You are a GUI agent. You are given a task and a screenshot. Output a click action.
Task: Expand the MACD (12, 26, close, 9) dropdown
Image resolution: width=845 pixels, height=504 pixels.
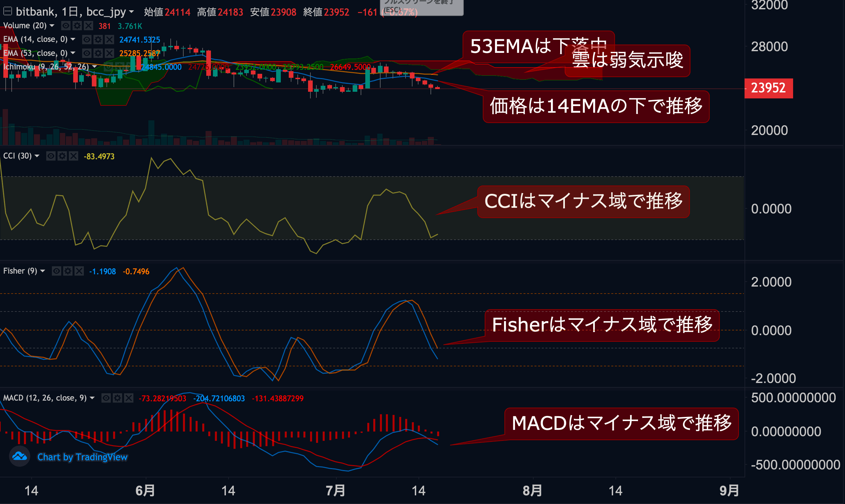point(92,398)
